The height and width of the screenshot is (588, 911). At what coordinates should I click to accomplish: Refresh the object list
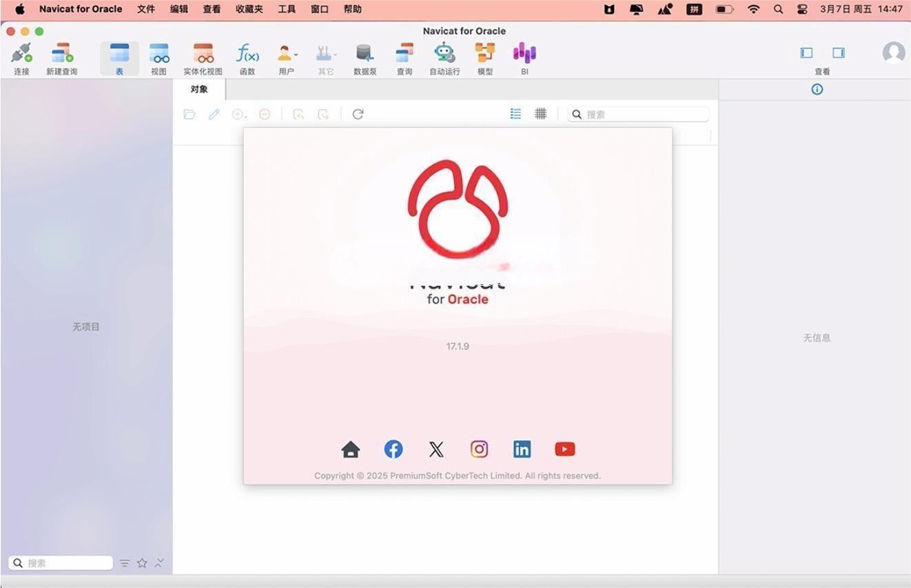click(358, 114)
